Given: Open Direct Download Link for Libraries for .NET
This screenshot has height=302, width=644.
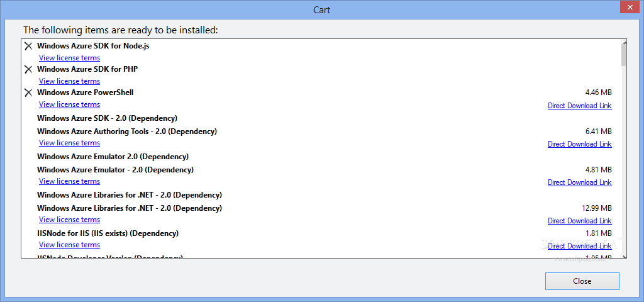Looking at the screenshot, I should pos(579,221).
